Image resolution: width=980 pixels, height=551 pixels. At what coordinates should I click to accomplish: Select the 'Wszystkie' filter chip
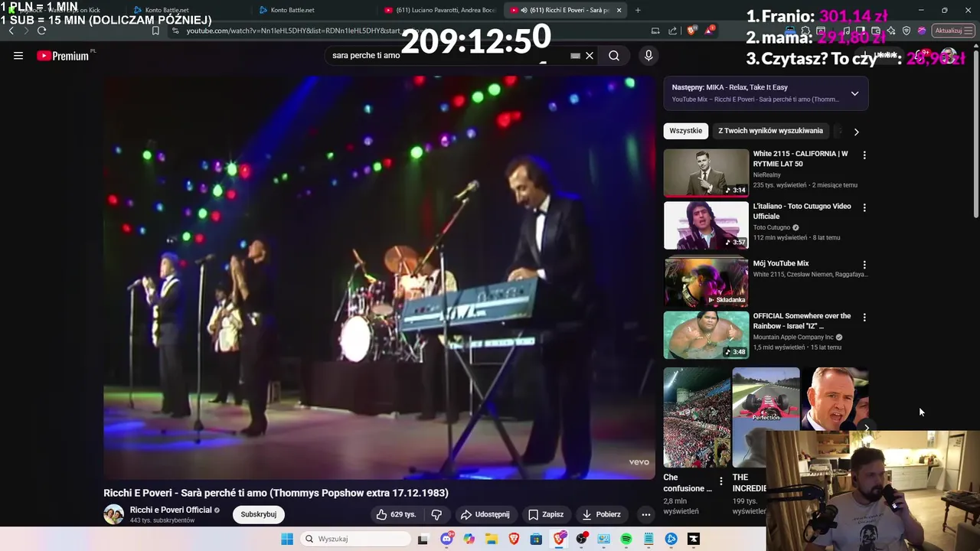[685, 131]
